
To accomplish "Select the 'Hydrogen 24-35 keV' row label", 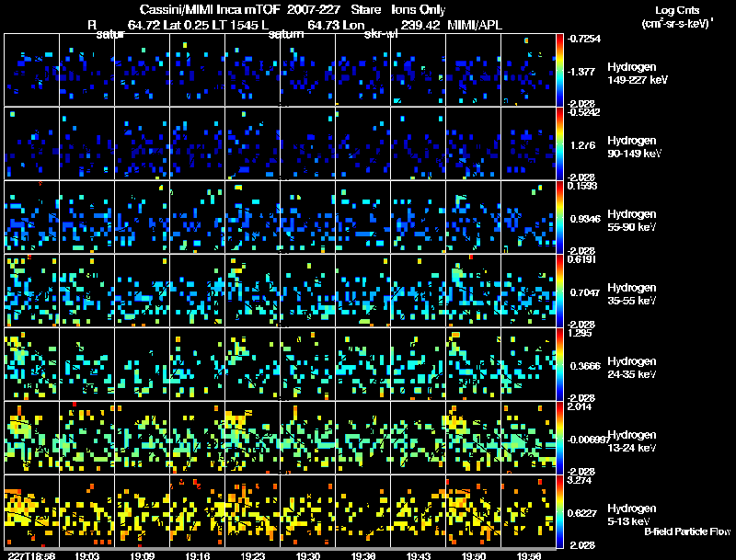I will [632, 368].
